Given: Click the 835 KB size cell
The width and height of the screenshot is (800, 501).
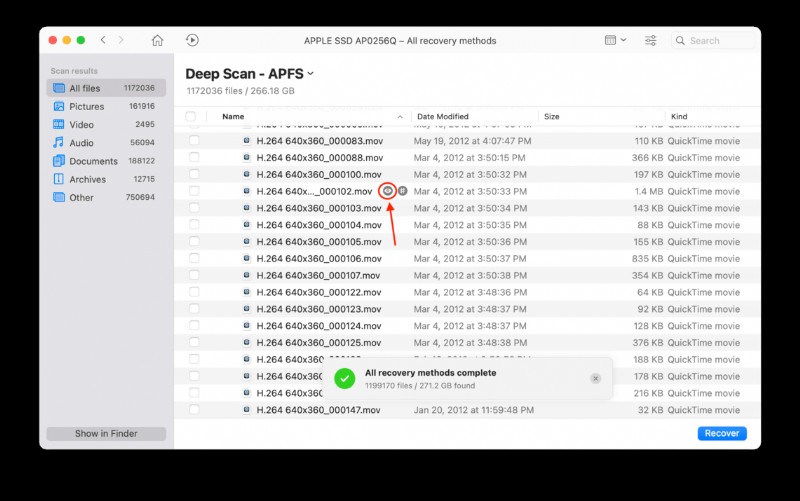Looking at the screenshot, I should click(647, 259).
